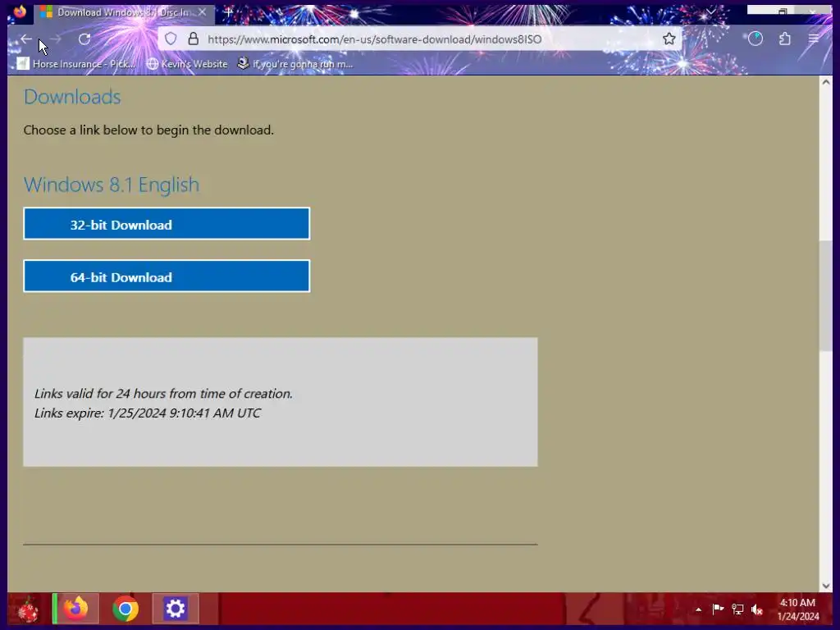
Task: Expand the list all tabs chevron
Action: (x=711, y=11)
